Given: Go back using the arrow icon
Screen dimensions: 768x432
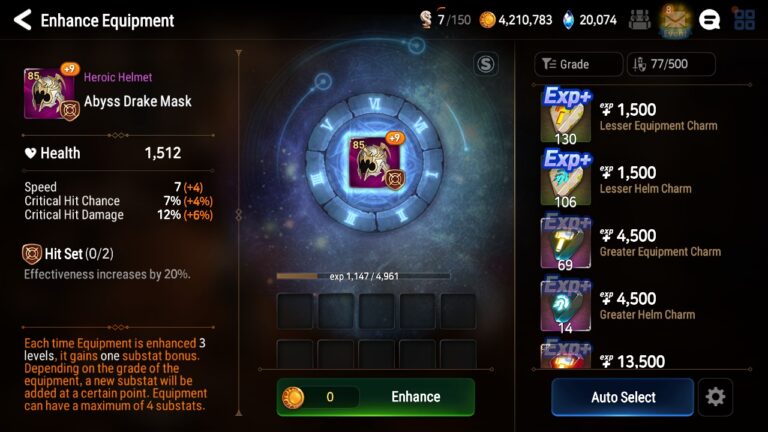Looking at the screenshot, I should pyautogui.click(x=22, y=20).
